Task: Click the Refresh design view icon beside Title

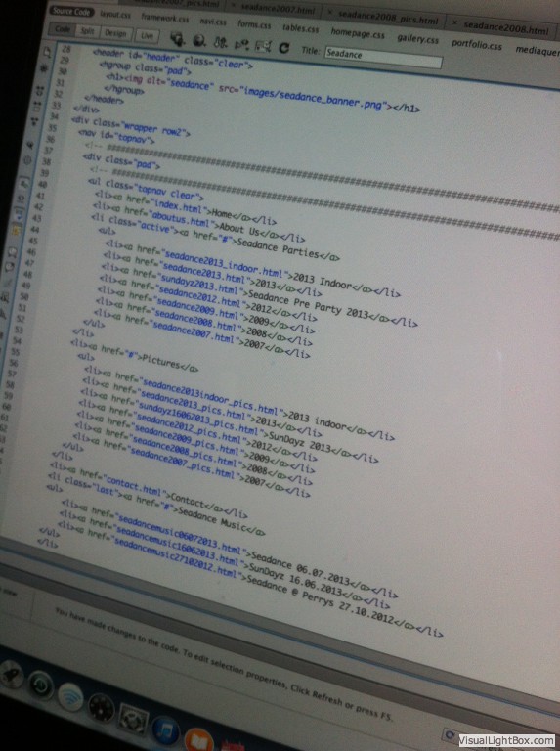Action: 284,48
